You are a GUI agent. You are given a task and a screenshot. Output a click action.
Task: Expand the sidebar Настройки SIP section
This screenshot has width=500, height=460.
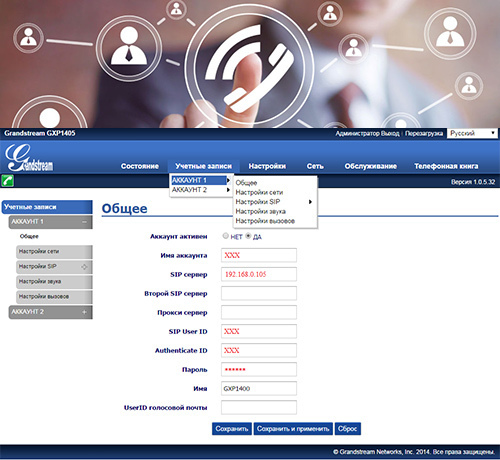click(84, 267)
